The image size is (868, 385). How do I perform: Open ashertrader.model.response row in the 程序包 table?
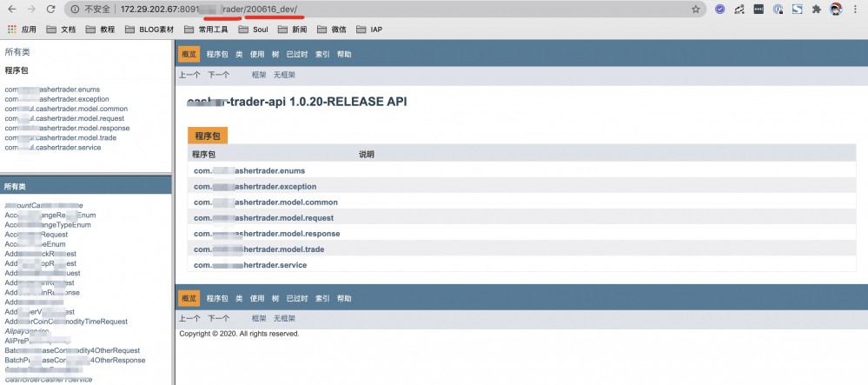[267, 233]
